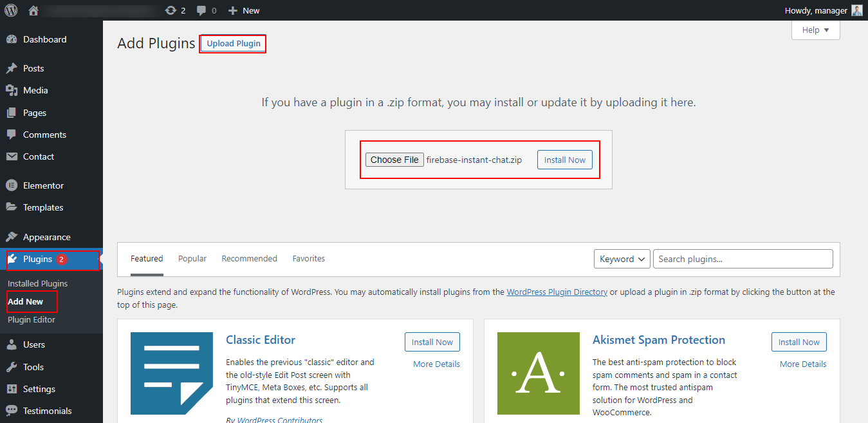Click the plus New icon
Image resolution: width=868 pixels, height=423 pixels.
[x=233, y=10]
